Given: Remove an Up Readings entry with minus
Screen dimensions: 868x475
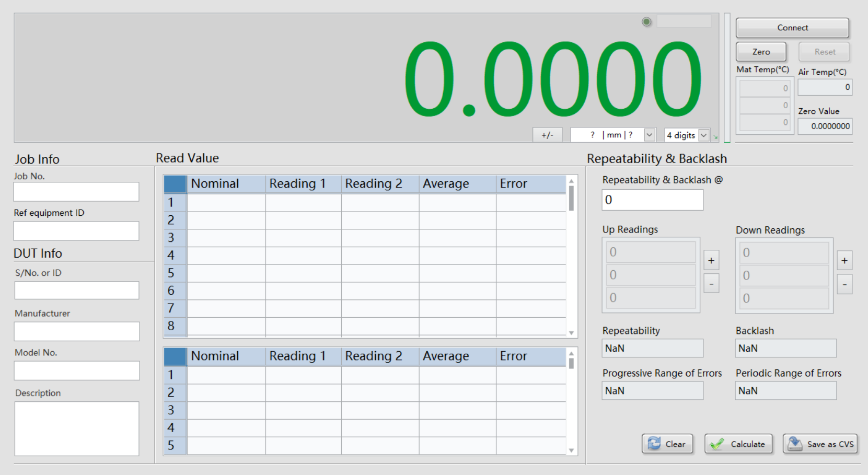Looking at the screenshot, I should tap(711, 283).
